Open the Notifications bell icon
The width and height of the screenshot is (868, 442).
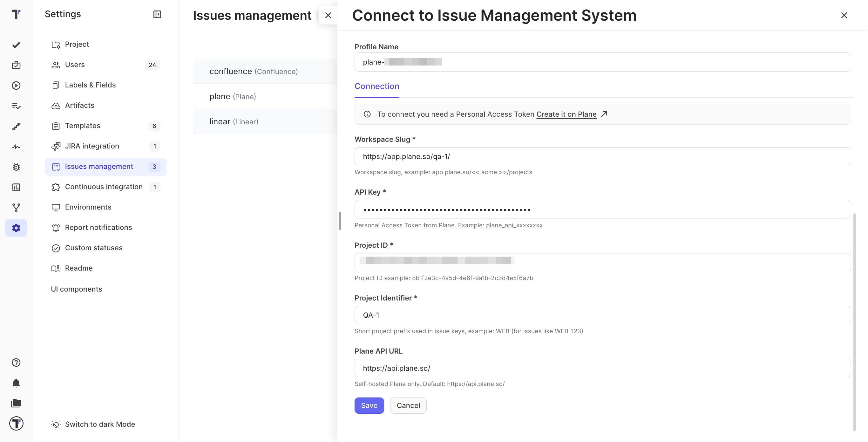click(x=16, y=383)
